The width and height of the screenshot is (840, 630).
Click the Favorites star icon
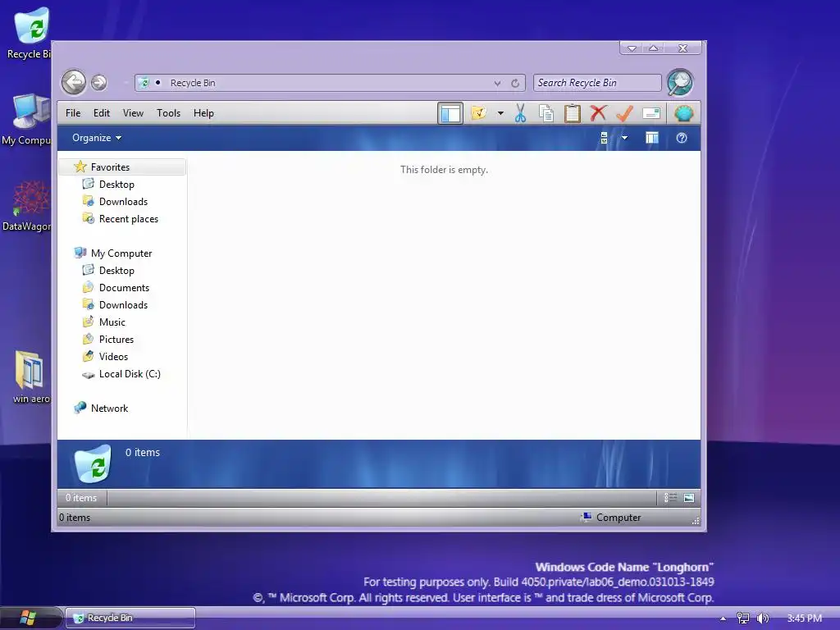click(80, 167)
